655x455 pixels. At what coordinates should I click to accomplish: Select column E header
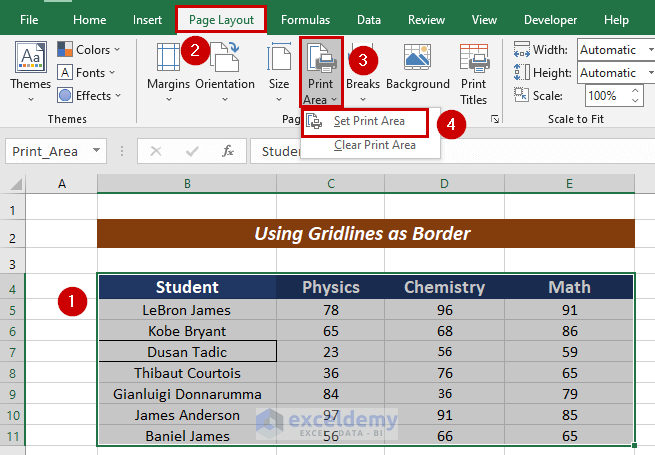[x=569, y=184]
